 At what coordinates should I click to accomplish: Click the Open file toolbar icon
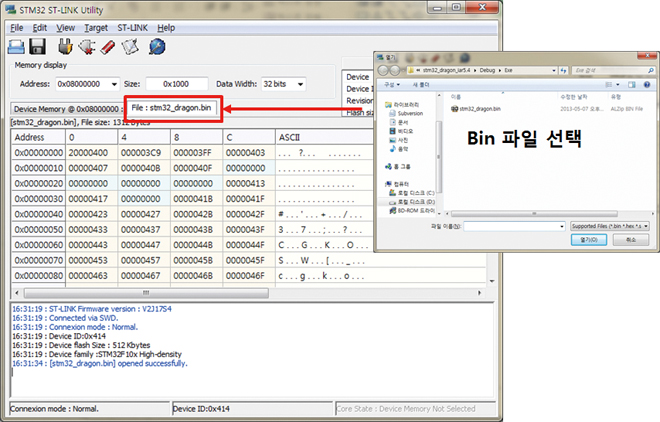[x=16, y=47]
